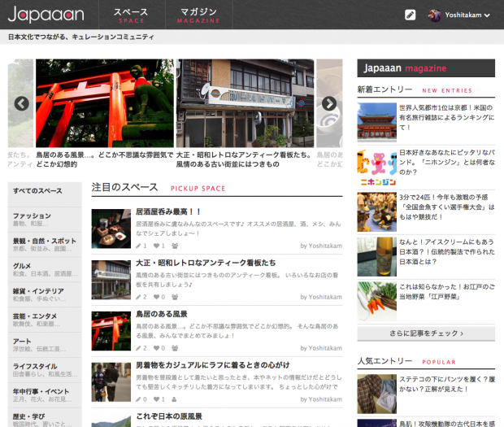This screenshot has width=504, height=427.
Task: Open 全国金魚すくい選手権大会 article
Action: click(x=447, y=207)
